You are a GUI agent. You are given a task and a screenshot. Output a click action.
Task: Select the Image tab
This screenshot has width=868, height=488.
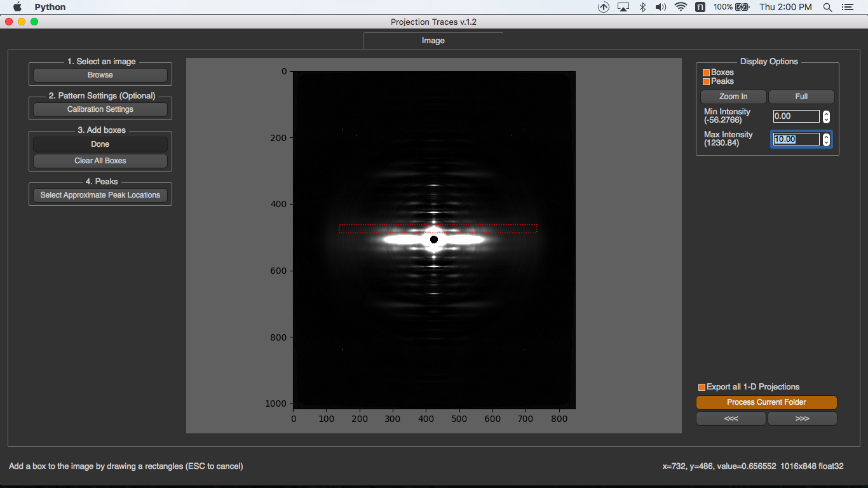[x=433, y=41]
